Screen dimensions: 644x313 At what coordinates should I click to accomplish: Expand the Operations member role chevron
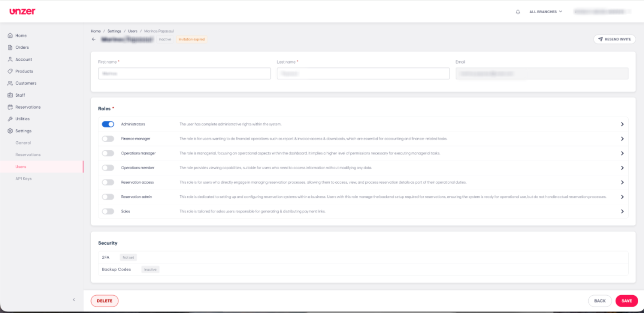(622, 168)
